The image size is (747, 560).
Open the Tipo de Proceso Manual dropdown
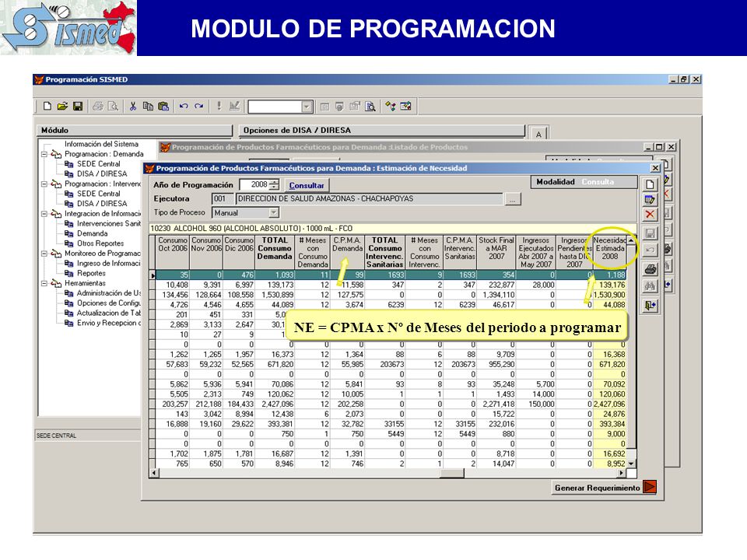273,213
